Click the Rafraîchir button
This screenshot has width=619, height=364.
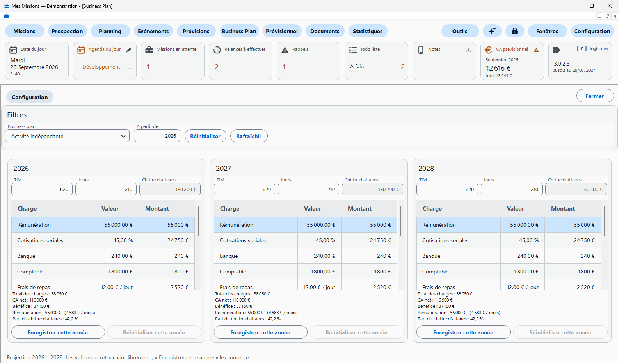click(x=249, y=136)
